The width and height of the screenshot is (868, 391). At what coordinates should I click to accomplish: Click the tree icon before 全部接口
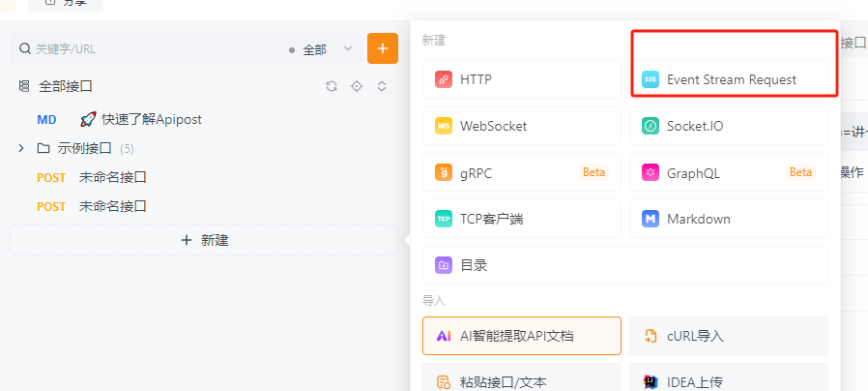click(x=24, y=86)
